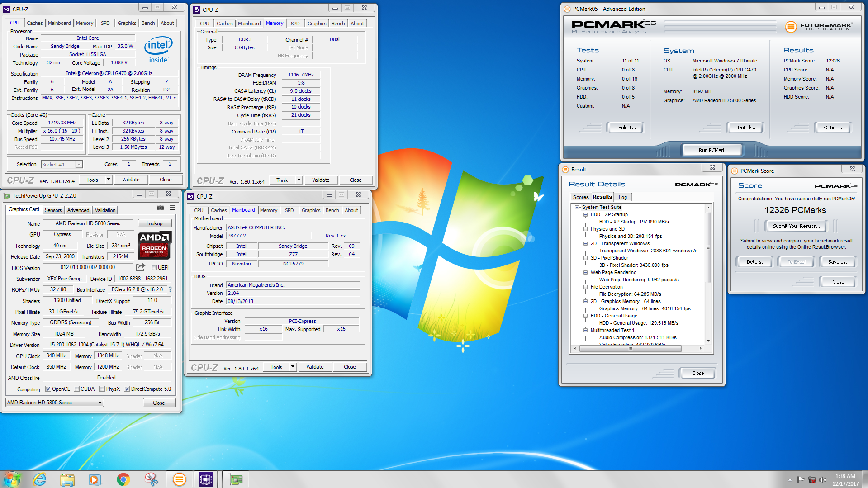Switch to Advanced tab in GPU-Z
The width and height of the screenshot is (868, 488).
(x=78, y=210)
